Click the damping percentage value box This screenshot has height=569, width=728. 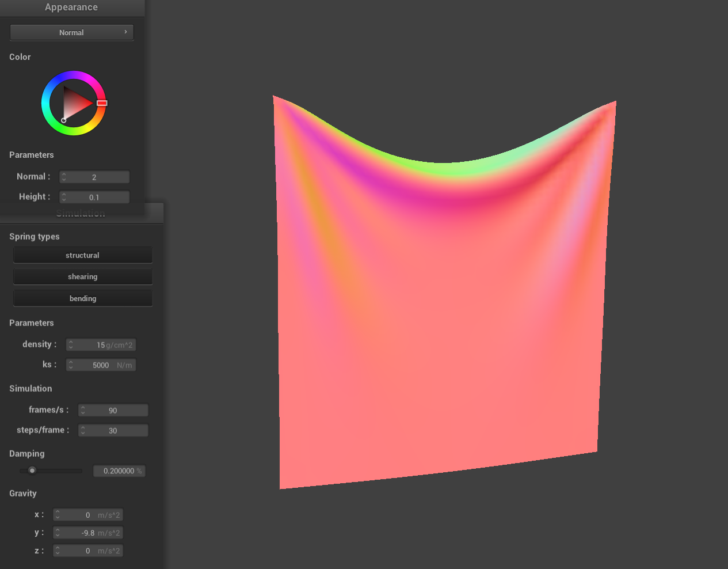click(x=119, y=471)
